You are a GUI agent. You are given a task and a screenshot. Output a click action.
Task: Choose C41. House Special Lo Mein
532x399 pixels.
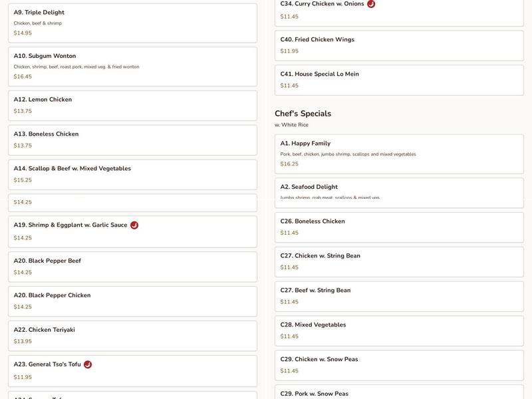click(399, 79)
